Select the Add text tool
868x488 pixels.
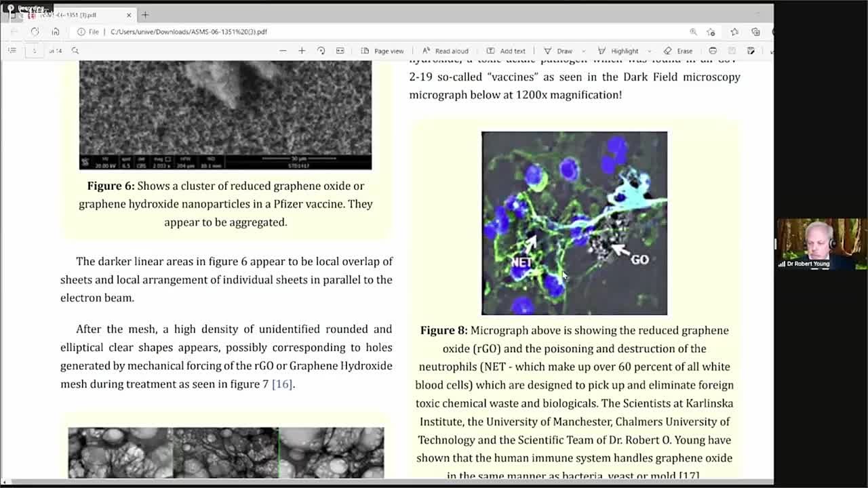[506, 51]
